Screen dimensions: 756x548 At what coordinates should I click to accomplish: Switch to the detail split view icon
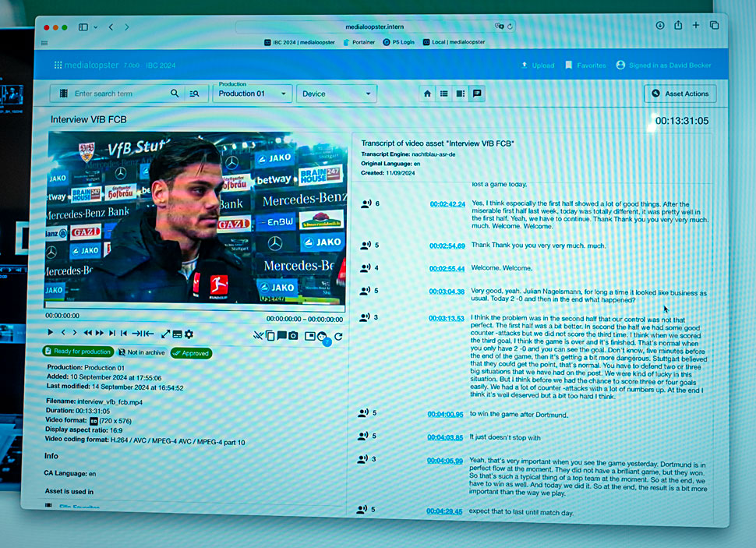tap(461, 94)
